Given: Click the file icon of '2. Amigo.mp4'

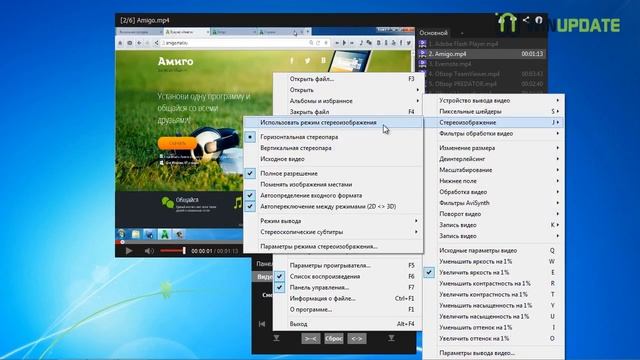Looking at the screenshot, I should (x=422, y=53).
